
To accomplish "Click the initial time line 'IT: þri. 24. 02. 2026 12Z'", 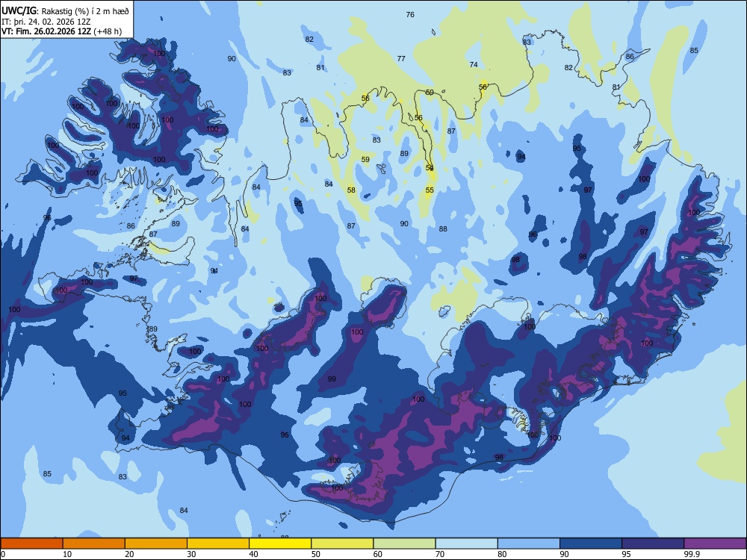I will coord(46,22).
